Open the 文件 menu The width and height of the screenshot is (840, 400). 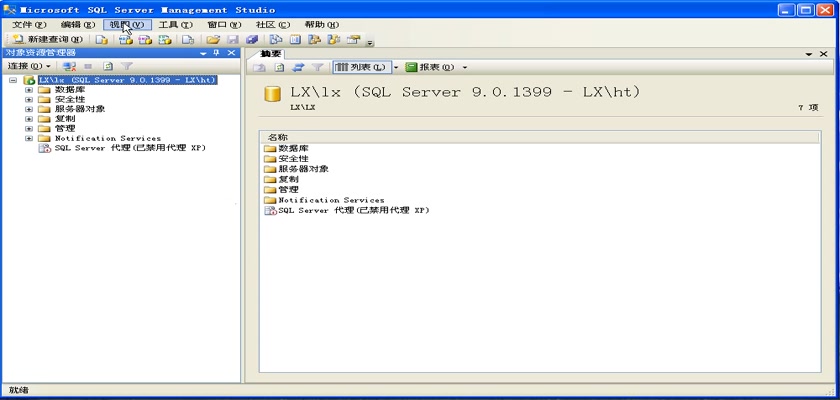(29, 25)
